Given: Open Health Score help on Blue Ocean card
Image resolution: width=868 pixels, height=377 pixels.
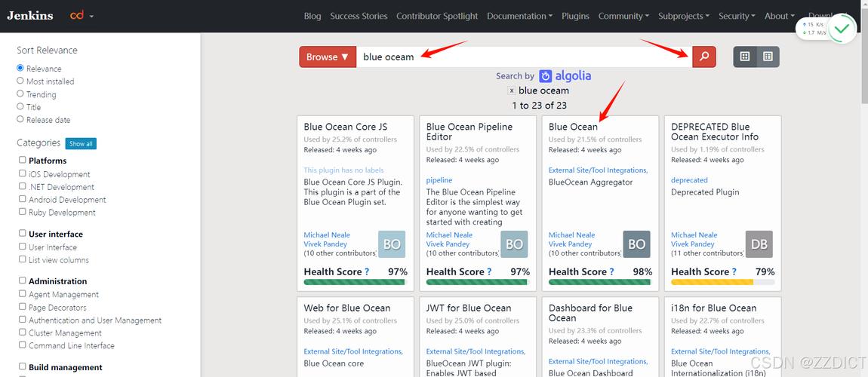Looking at the screenshot, I should [611, 271].
